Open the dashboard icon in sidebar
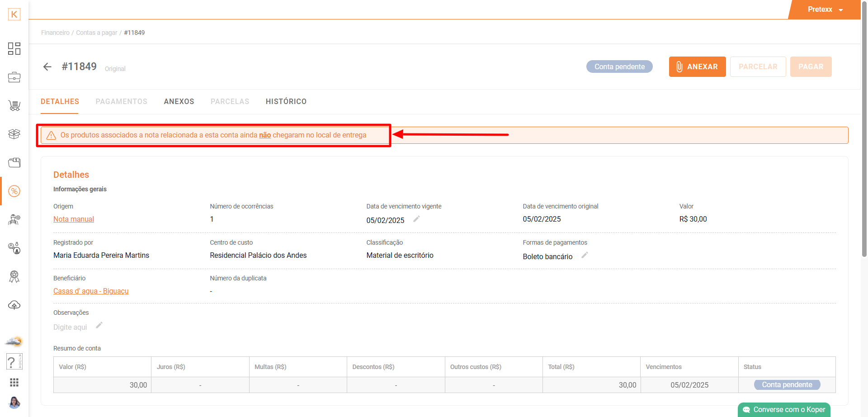Image resolution: width=868 pixels, height=417 pixels. [14, 48]
